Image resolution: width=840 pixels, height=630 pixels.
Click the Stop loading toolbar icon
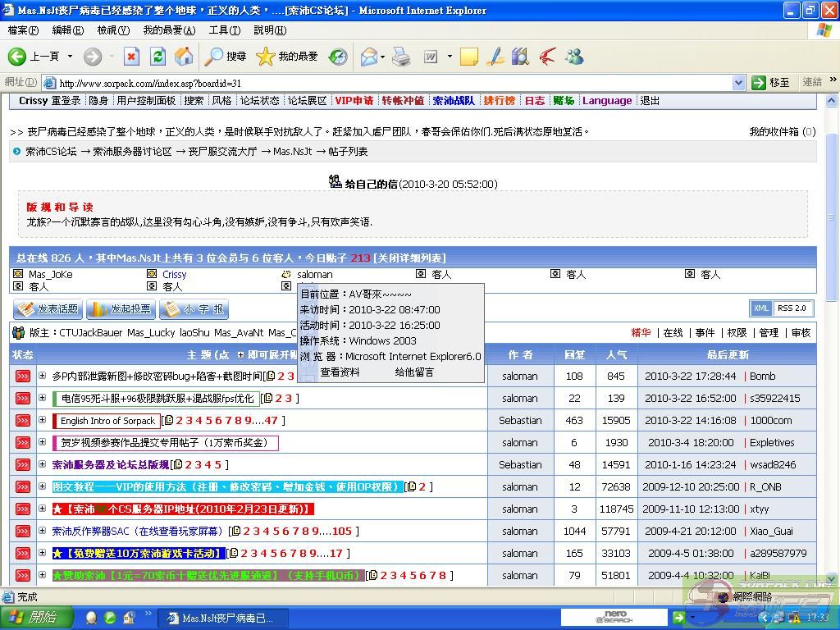point(131,57)
